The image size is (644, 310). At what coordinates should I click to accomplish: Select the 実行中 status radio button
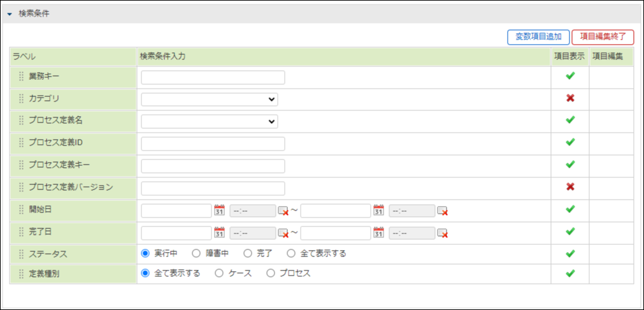145,253
